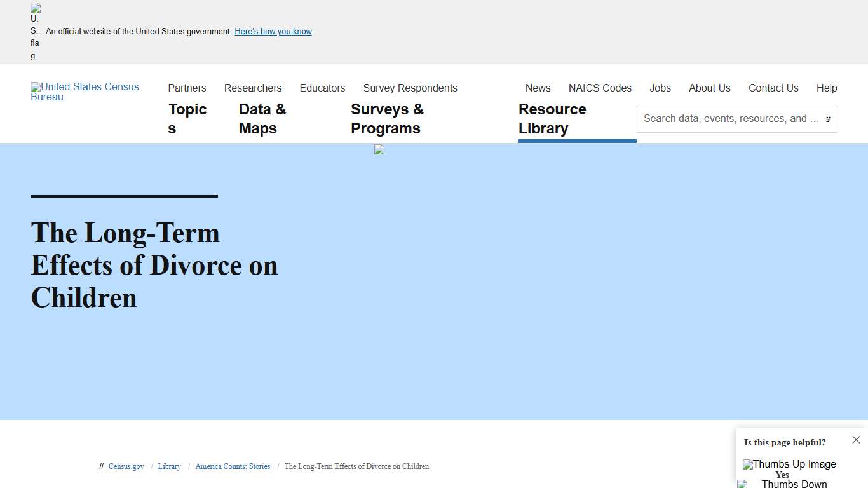Click into the search data input field
The image size is (868, 488).
point(731,119)
